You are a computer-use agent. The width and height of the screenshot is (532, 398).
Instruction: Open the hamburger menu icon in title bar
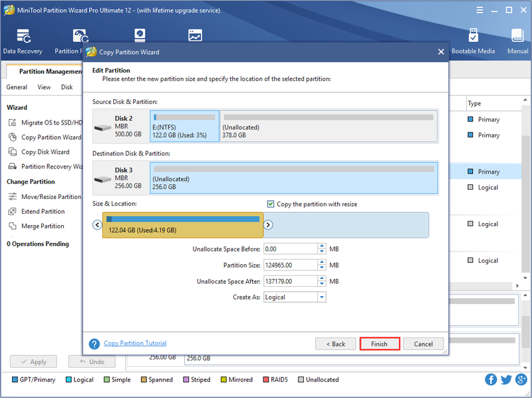pos(479,10)
